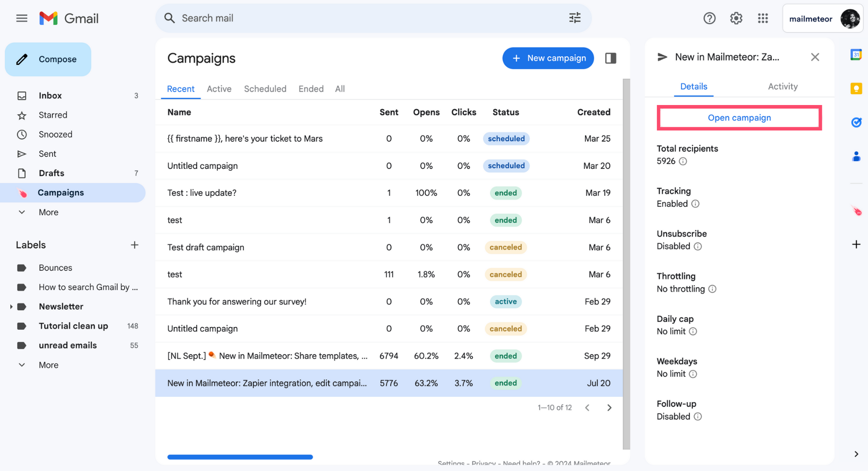Open the Support help icon
The width and height of the screenshot is (868, 471).
pos(709,18)
